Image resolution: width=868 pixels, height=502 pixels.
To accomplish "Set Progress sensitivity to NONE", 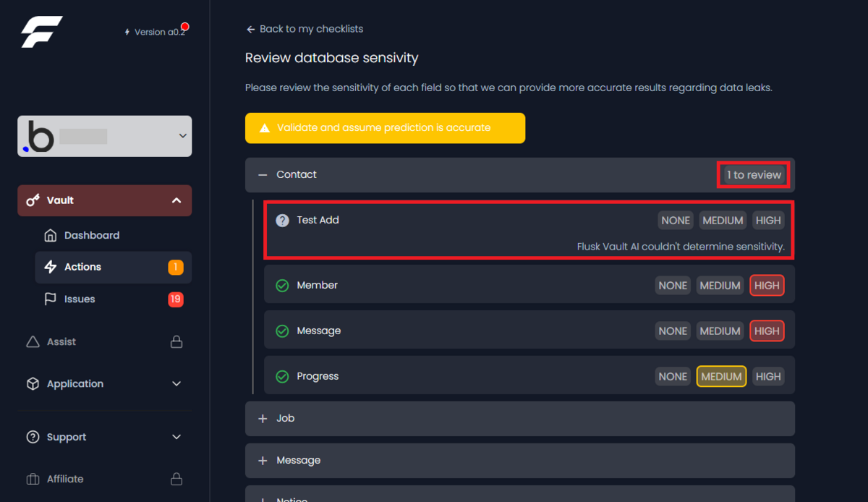I will click(x=673, y=376).
